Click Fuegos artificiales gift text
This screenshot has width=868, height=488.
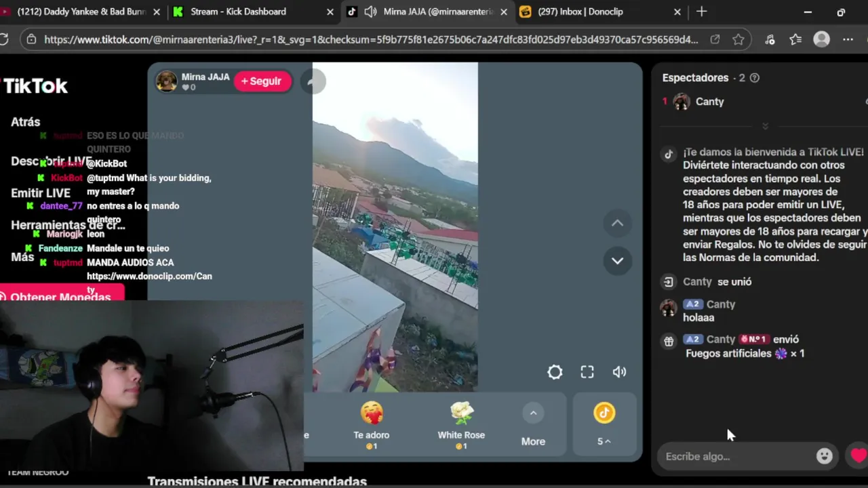coord(728,354)
